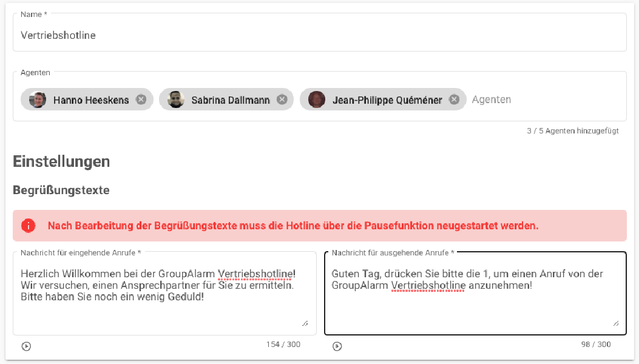The width and height of the screenshot is (639, 364).
Task: Click the Begrüßungstexte subheading
Action: (x=61, y=190)
